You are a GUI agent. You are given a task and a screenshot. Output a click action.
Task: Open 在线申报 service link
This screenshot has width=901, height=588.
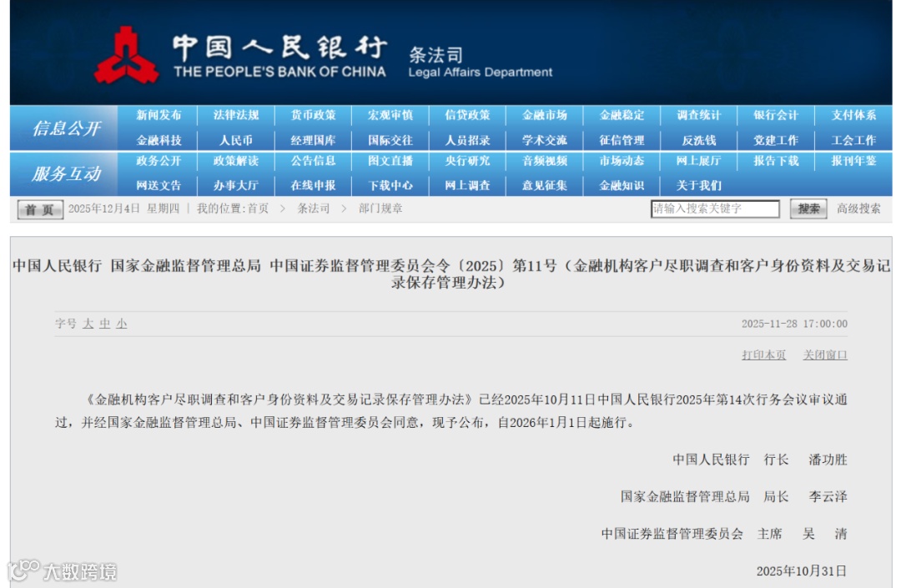coord(313,185)
